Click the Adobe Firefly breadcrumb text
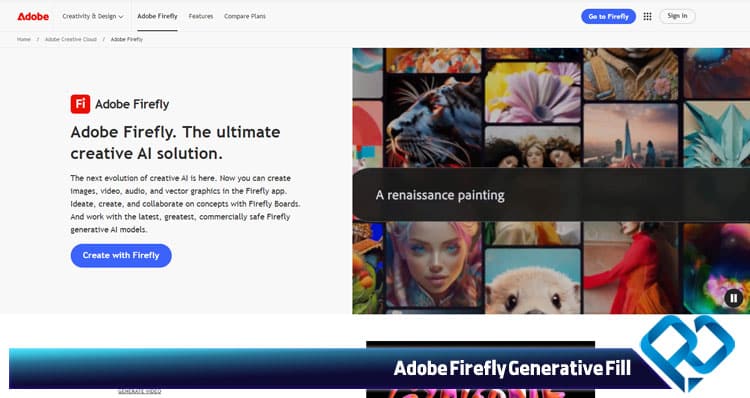Image resolution: width=750 pixels, height=398 pixels. (127, 39)
